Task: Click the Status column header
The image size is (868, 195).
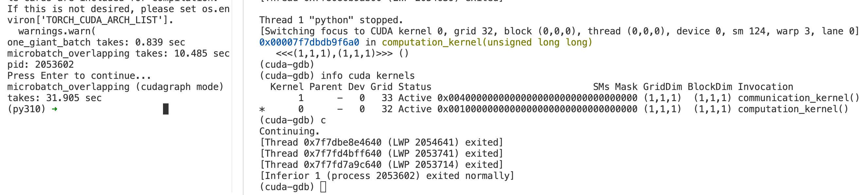Action: click(414, 87)
